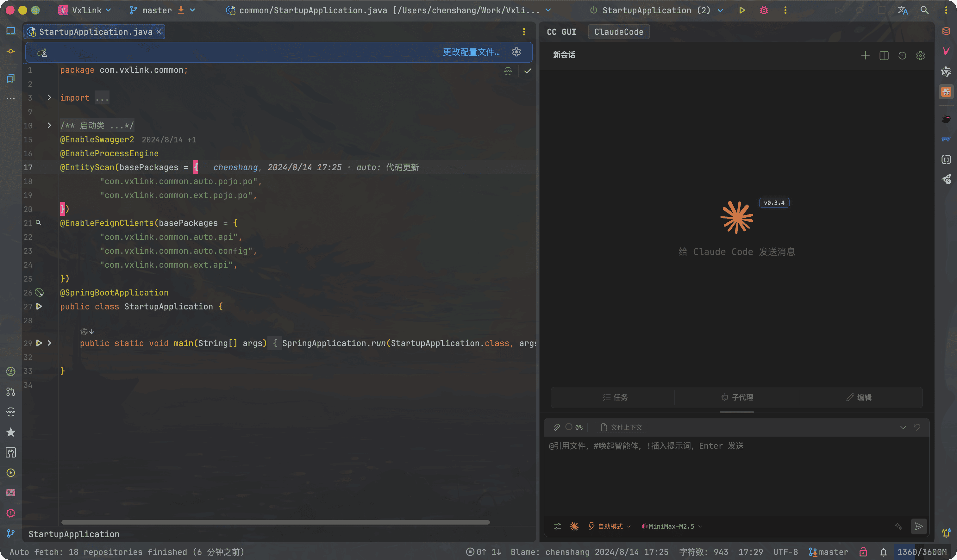Viewport: 957px width, 560px height.
Task: Toggle the split view icon in the Claude panel
Action: 884,55
